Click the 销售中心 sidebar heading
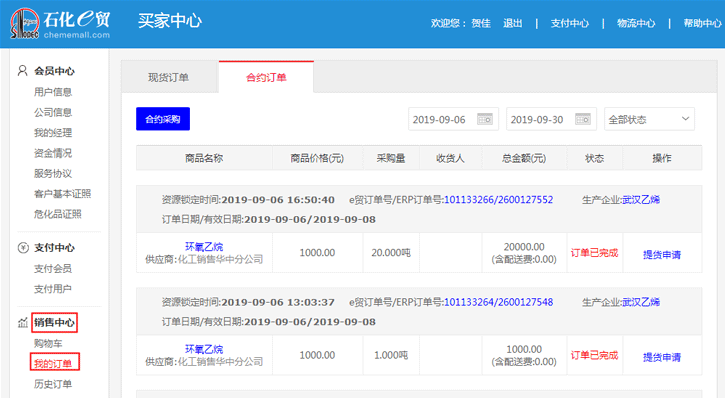The width and height of the screenshot is (725, 398). [54, 323]
